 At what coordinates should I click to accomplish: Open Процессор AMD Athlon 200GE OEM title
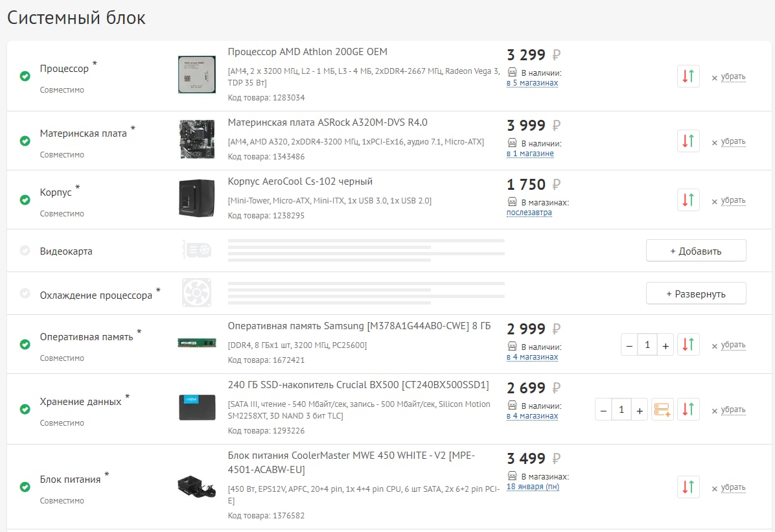pos(307,52)
